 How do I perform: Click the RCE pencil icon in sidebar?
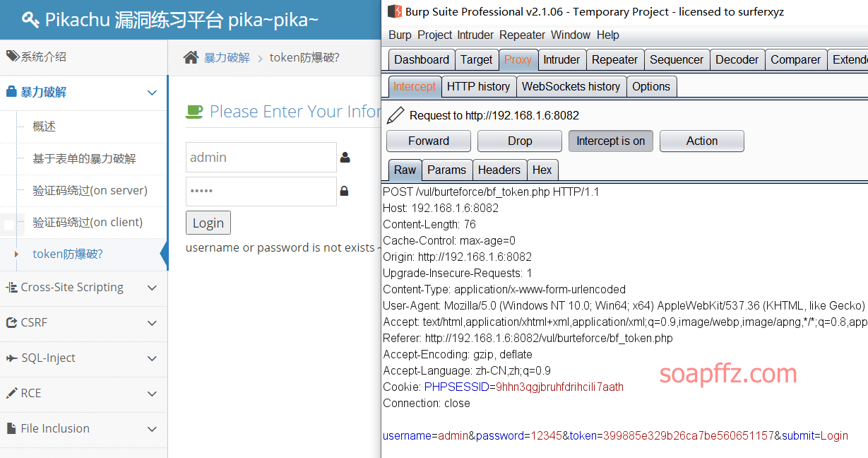point(11,393)
